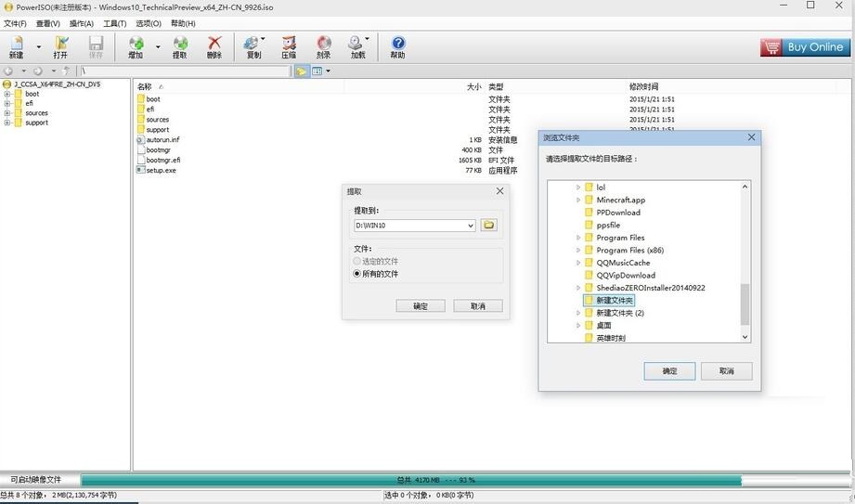
Task: Click browse folder icon in Extract dialog
Action: point(488,225)
